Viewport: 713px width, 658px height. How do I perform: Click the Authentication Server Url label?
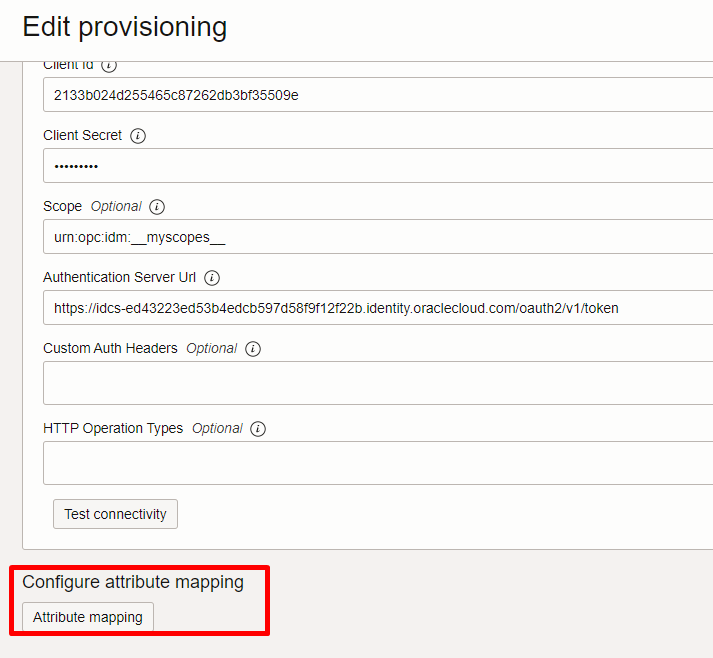[x=119, y=277]
